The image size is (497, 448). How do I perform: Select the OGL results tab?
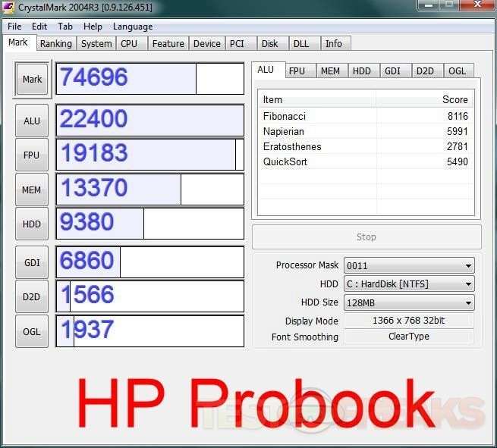(457, 71)
